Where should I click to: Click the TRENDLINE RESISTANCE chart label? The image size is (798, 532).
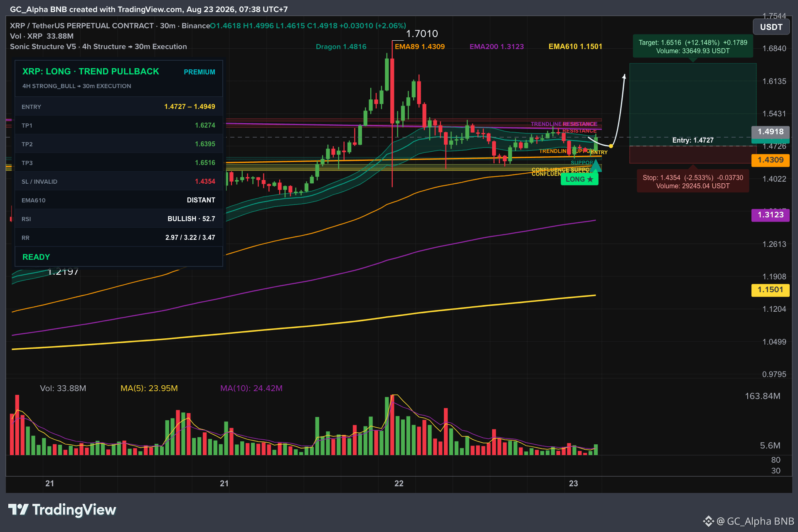click(564, 124)
